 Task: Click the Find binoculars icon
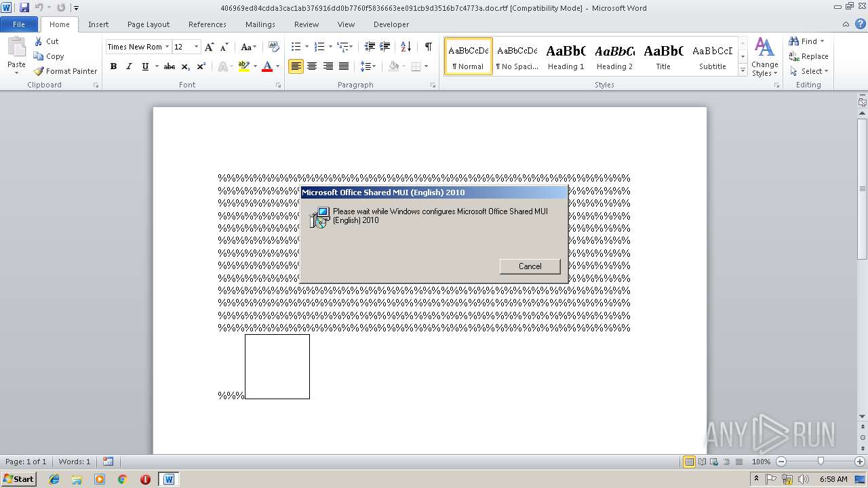click(x=794, y=41)
